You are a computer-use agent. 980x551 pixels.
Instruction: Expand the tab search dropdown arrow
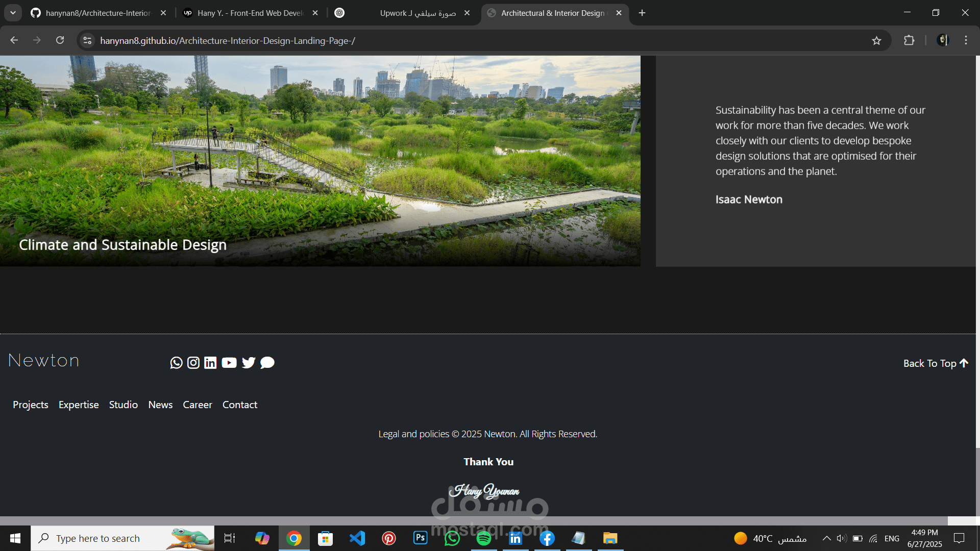tap(13, 13)
